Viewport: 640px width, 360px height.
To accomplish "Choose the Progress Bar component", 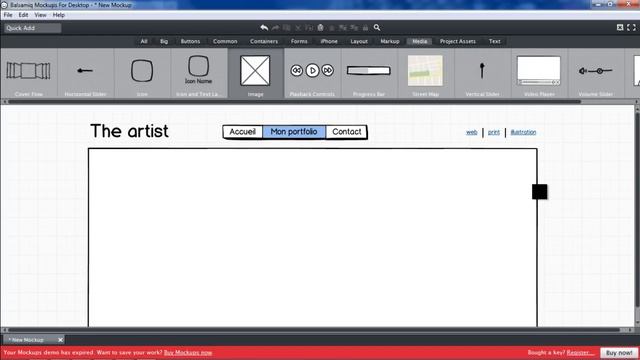I will tap(369, 73).
